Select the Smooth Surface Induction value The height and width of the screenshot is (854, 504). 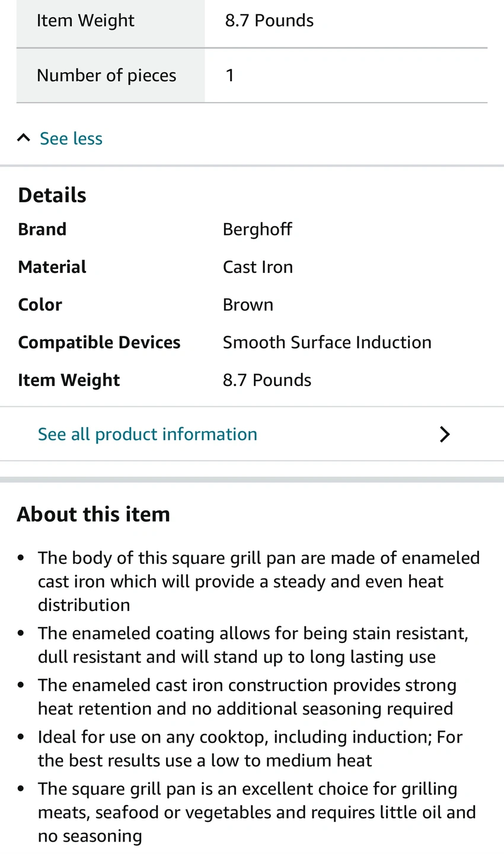click(x=327, y=342)
